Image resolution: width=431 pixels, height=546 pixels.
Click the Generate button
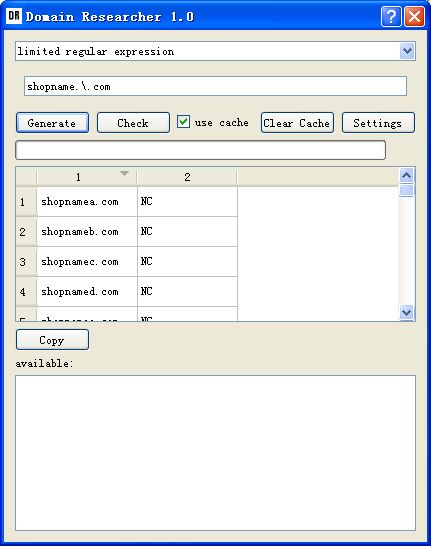click(52, 123)
